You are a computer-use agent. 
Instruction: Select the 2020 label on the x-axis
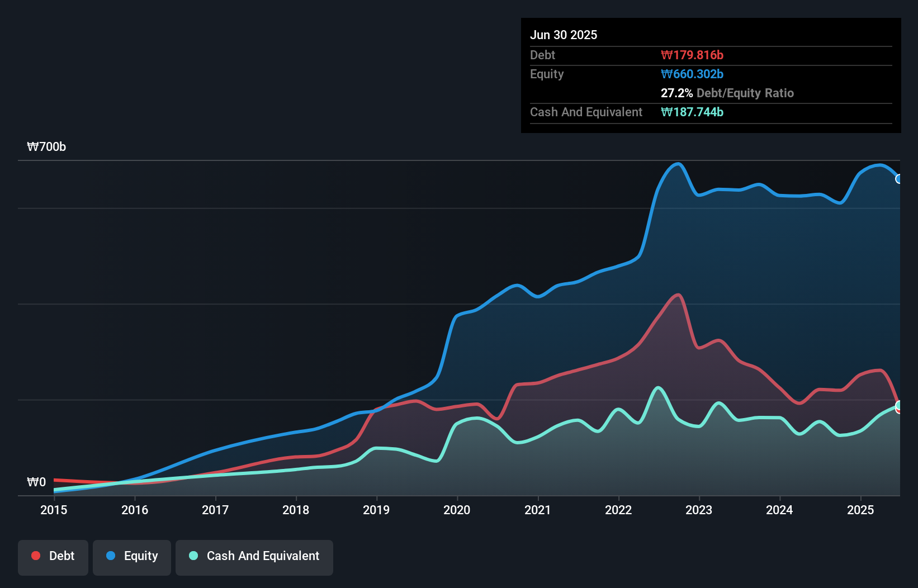[x=456, y=510]
